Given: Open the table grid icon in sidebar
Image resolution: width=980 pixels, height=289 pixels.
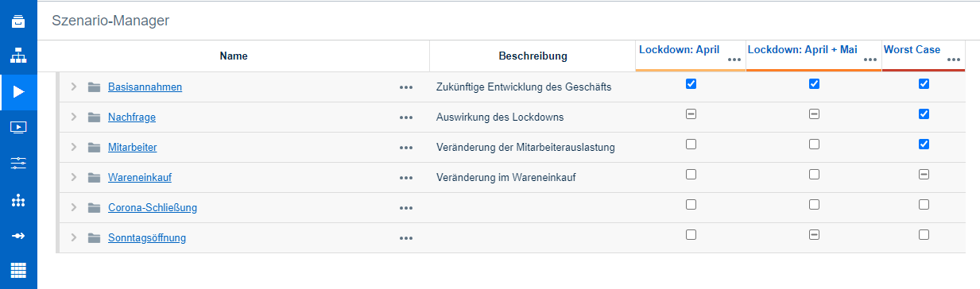Looking at the screenshot, I should click(x=18, y=270).
